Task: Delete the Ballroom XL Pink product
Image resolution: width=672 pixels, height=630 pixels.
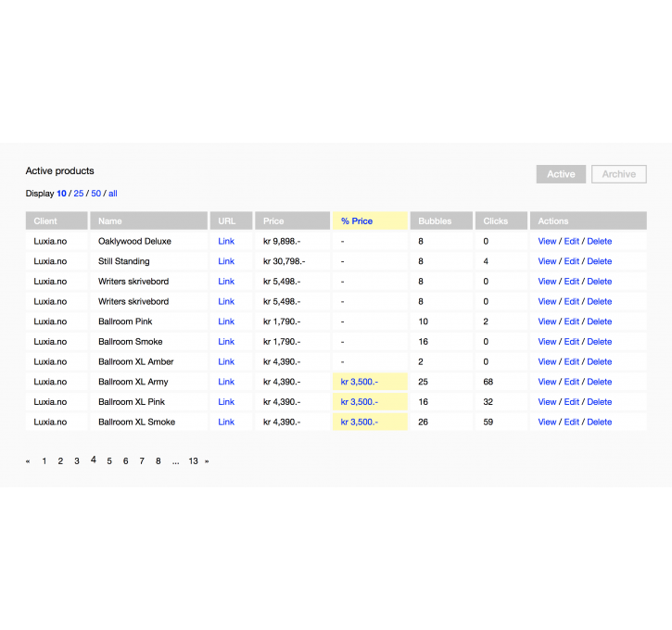Action: point(599,402)
